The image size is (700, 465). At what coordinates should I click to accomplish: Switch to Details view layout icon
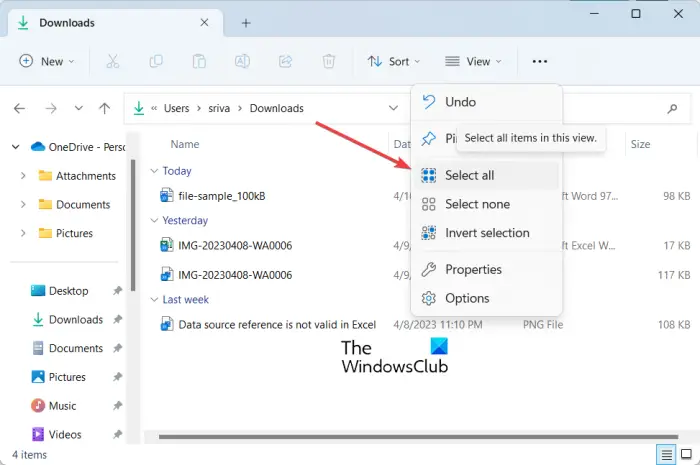[666, 455]
